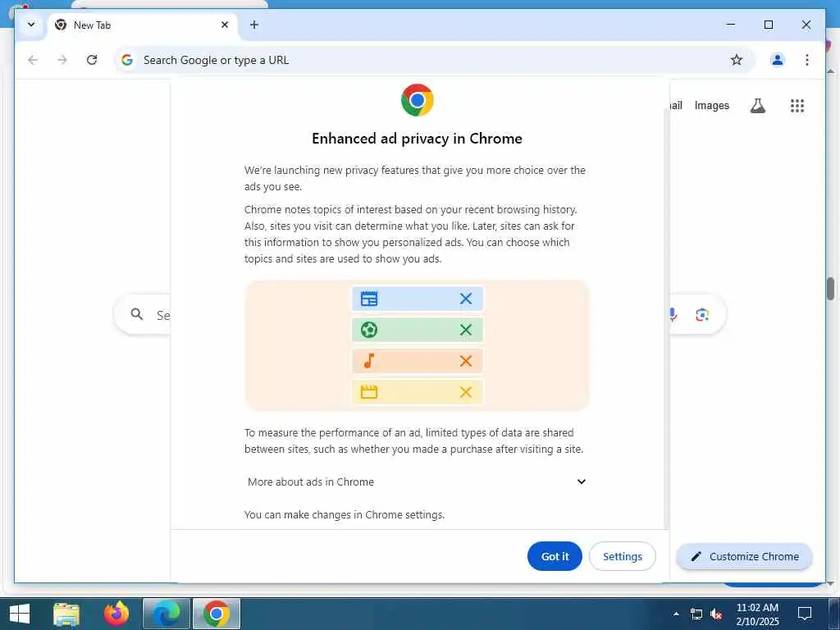
Task: Remove the green sports topic row
Action: coord(466,330)
